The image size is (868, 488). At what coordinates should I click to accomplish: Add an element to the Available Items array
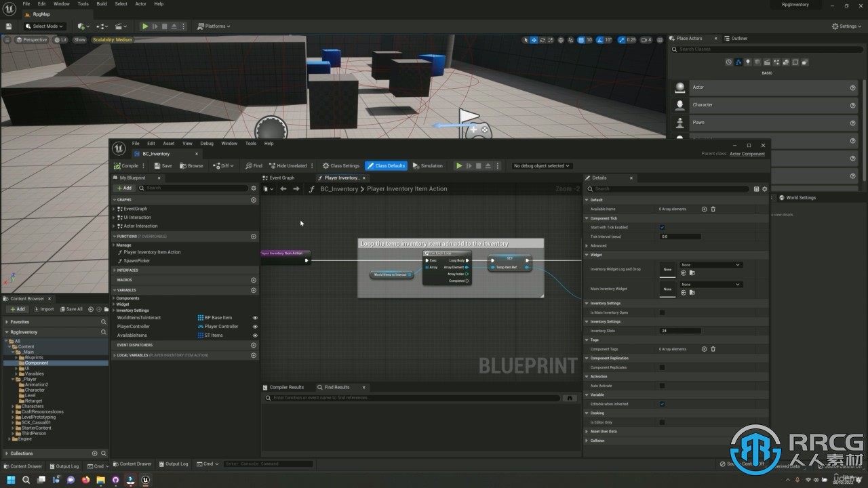click(x=704, y=209)
